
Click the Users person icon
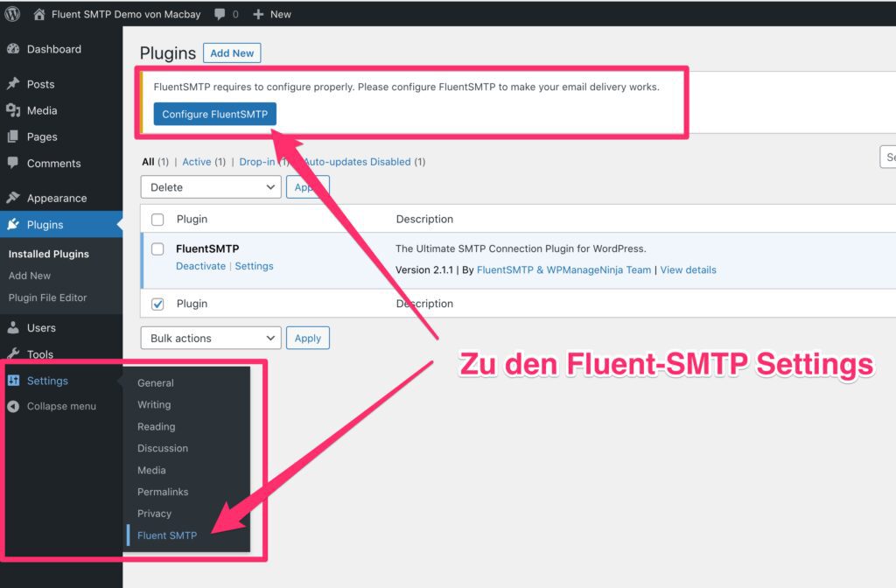13,327
